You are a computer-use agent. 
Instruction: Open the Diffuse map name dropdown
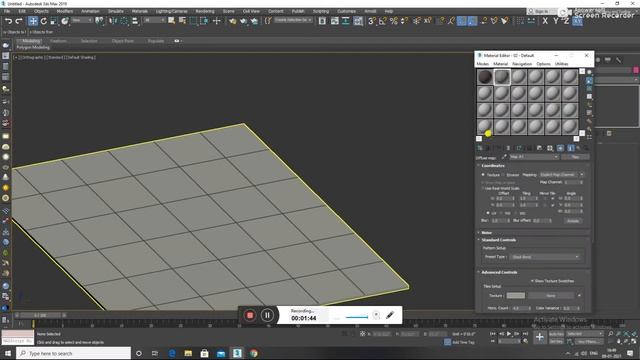coord(533,157)
